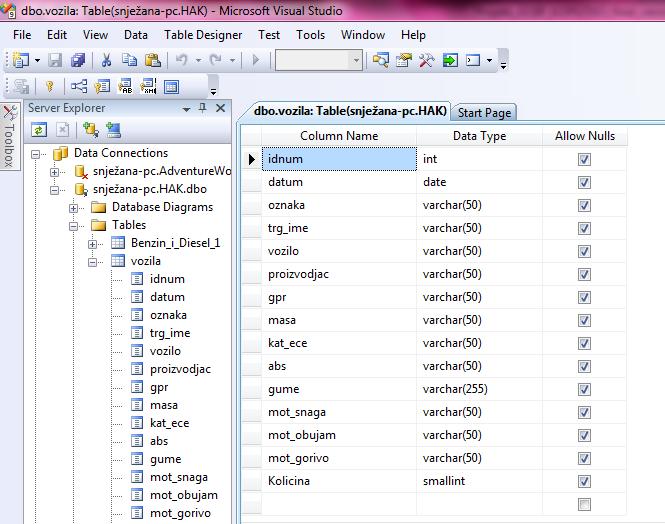Open the XML Indexes icon
The width and height of the screenshot is (665, 524).
148,86
